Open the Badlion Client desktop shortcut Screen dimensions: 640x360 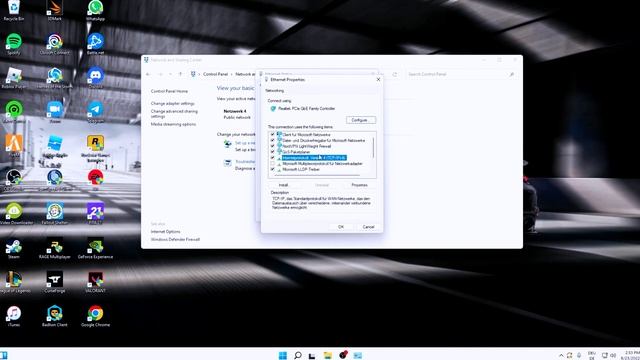(x=54, y=316)
